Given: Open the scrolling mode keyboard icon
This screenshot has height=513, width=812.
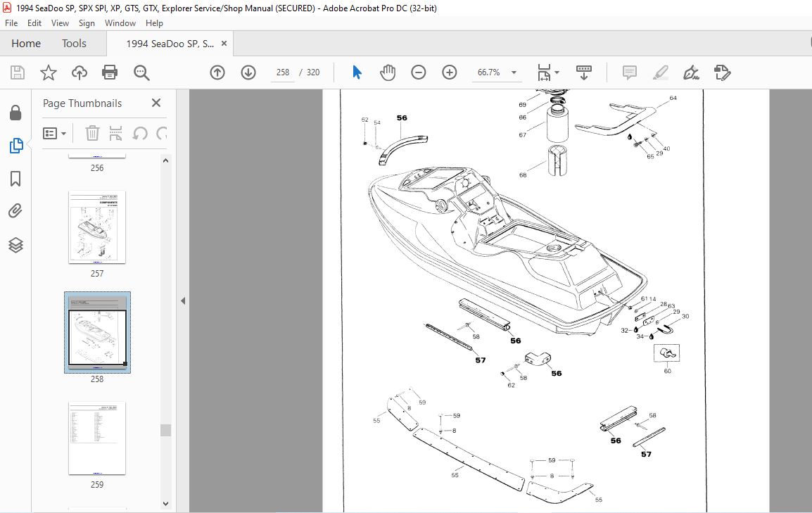Looking at the screenshot, I should (x=583, y=72).
